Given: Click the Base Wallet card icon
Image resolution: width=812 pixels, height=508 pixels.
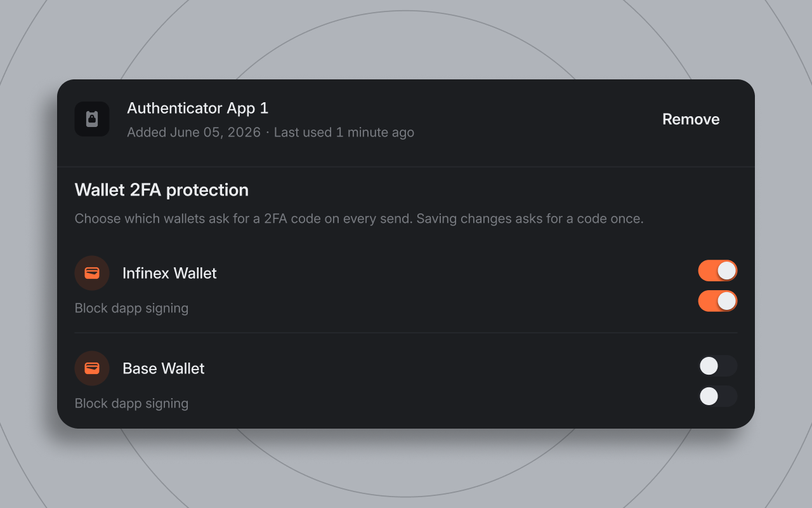Looking at the screenshot, I should (x=92, y=368).
